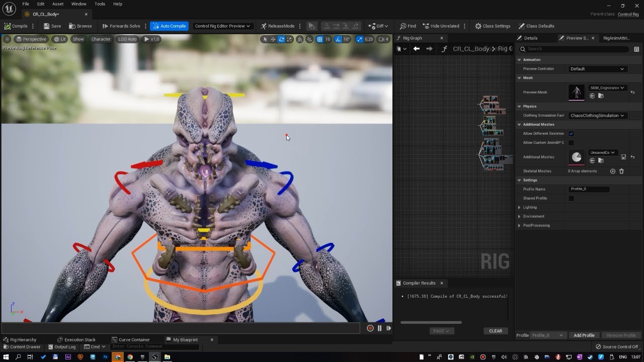Image resolution: width=644 pixels, height=362 pixels.
Task: Switch the ReleaseMode setting
Action: pos(278,26)
